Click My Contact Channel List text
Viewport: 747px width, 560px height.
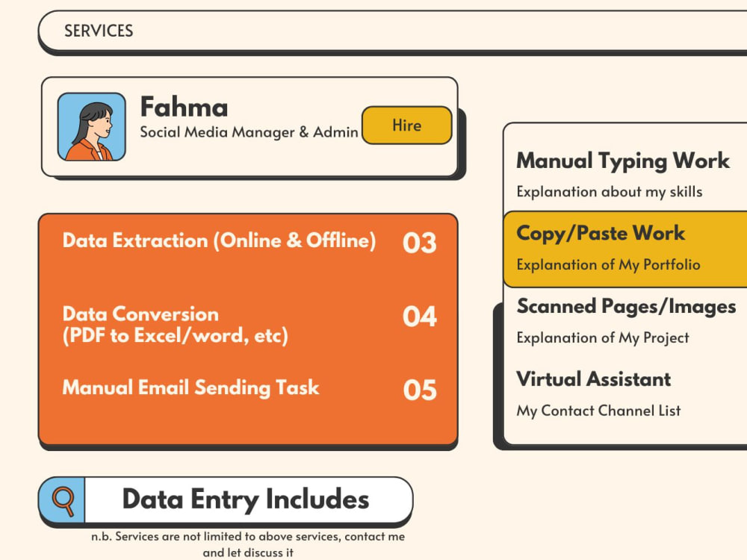598,411
